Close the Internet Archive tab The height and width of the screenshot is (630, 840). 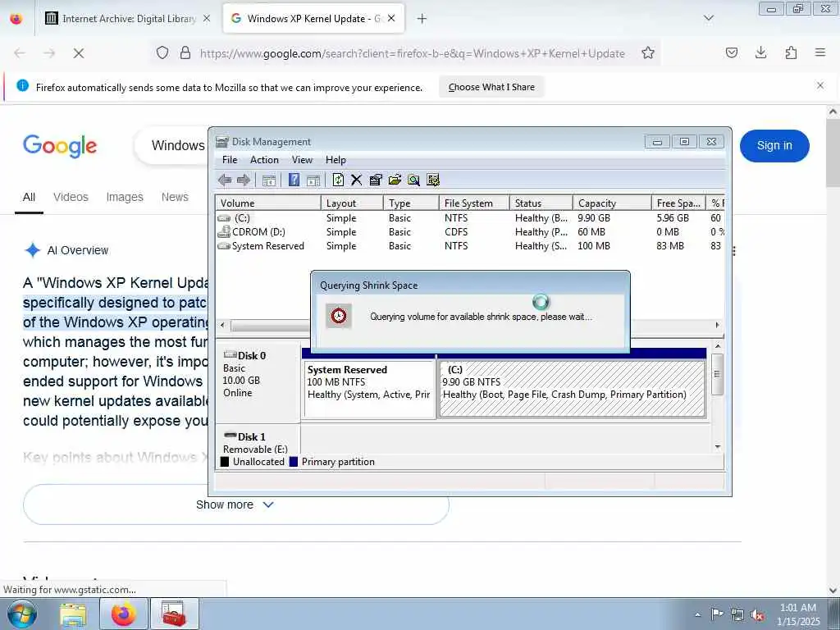207,18
